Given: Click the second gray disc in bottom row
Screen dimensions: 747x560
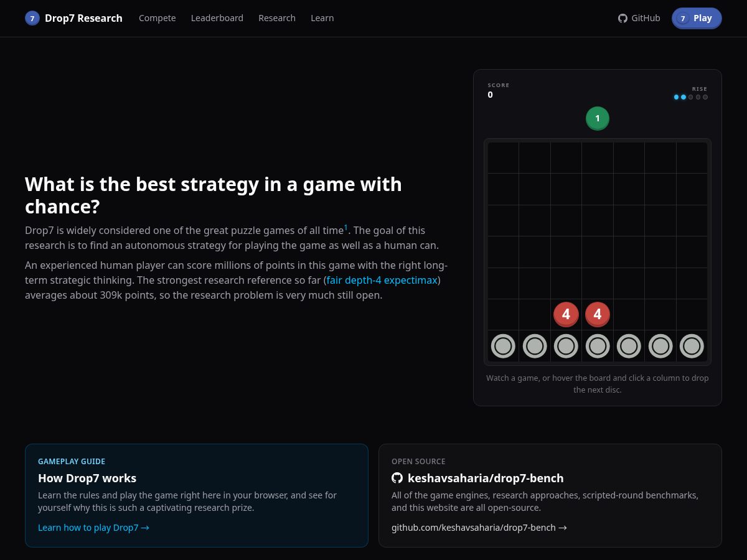Looking at the screenshot, I should tap(535, 345).
